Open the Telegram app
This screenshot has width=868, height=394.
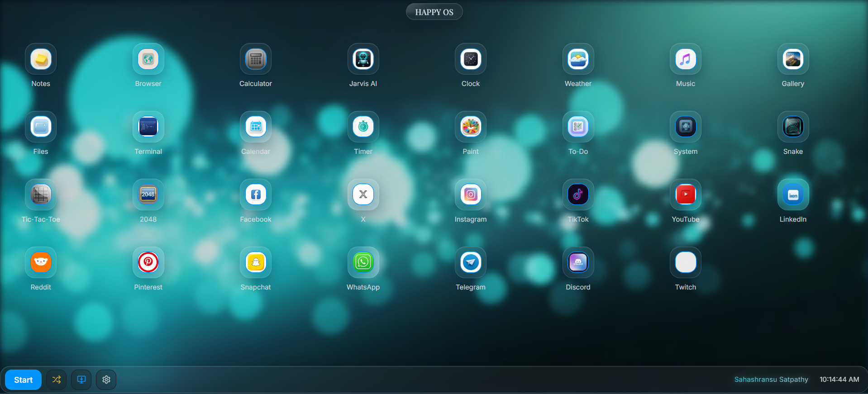click(471, 263)
